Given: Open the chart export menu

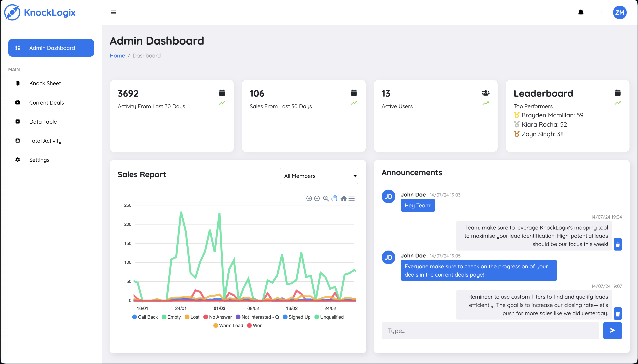Looking at the screenshot, I should point(351,198).
